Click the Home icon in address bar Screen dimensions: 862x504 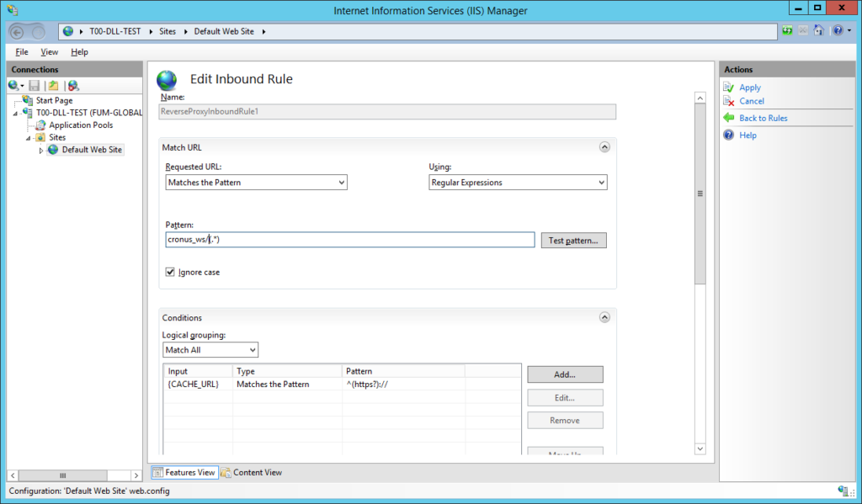pos(818,31)
